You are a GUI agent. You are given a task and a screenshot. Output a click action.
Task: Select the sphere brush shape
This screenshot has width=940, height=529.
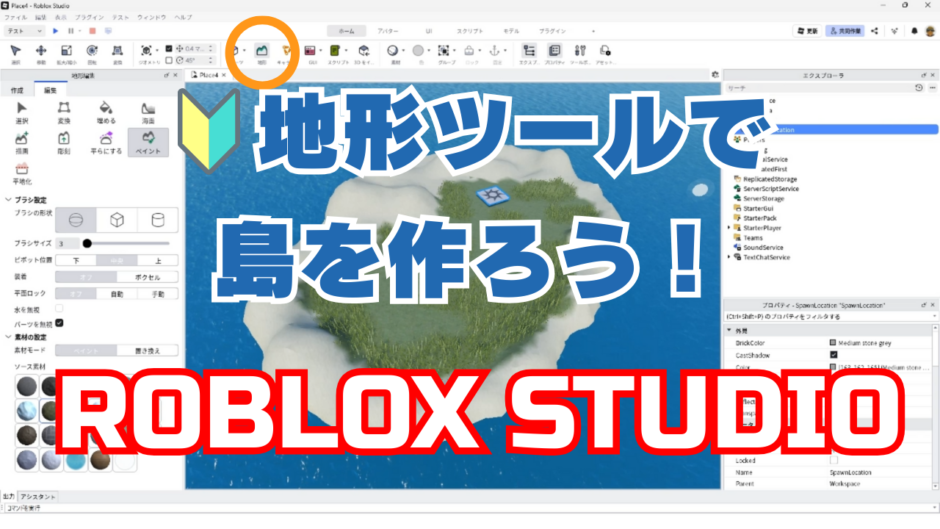tap(74, 219)
